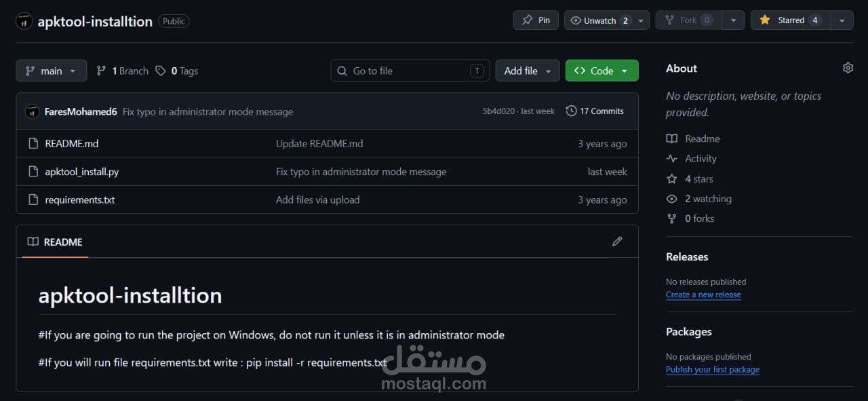Select the README tab
868x401 pixels.
(55, 242)
